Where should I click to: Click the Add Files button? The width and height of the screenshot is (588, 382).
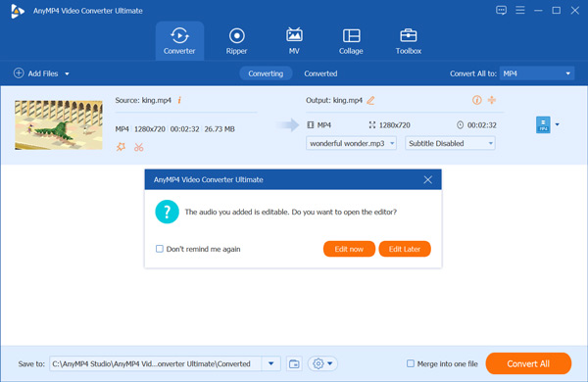[x=36, y=73]
